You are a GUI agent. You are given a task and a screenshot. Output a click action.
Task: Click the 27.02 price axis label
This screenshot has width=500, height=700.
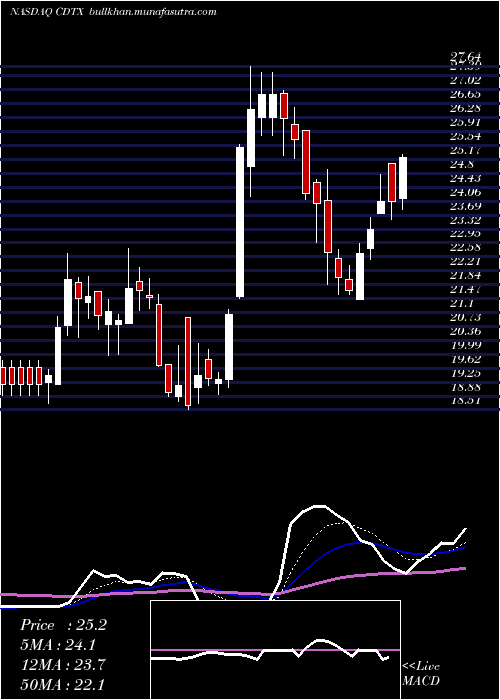[x=467, y=80]
